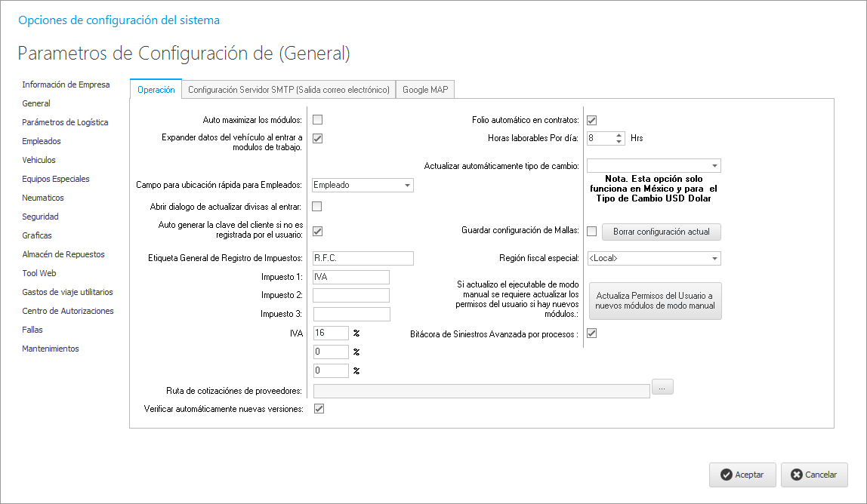
Task: Click the IVA percentage field
Action: (x=330, y=333)
